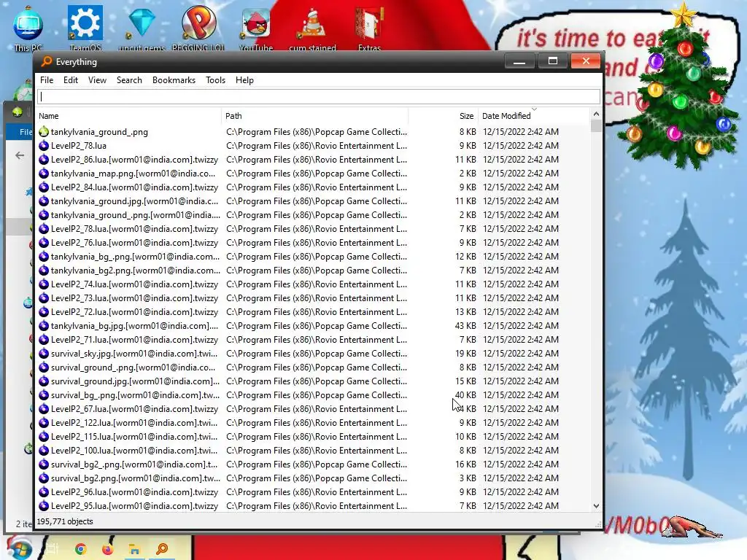Select the LevelP2_67.lua twizzy file name
Screen dimensions: 747x560
click(x=134, y=408)
